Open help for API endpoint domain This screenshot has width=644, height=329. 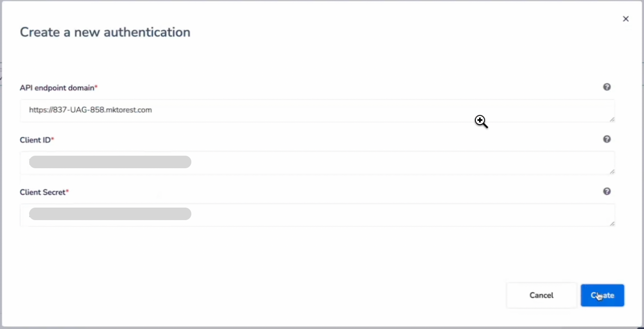point(607,87)
